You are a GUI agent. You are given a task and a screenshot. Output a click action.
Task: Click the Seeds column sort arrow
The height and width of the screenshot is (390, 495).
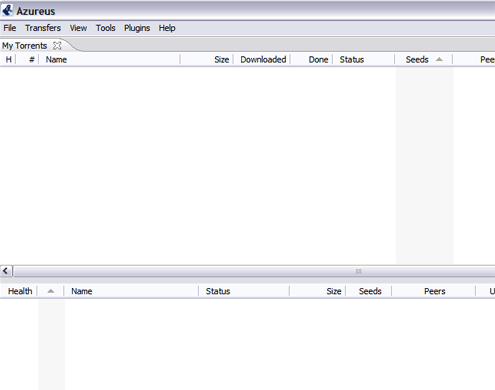point(439,59)
